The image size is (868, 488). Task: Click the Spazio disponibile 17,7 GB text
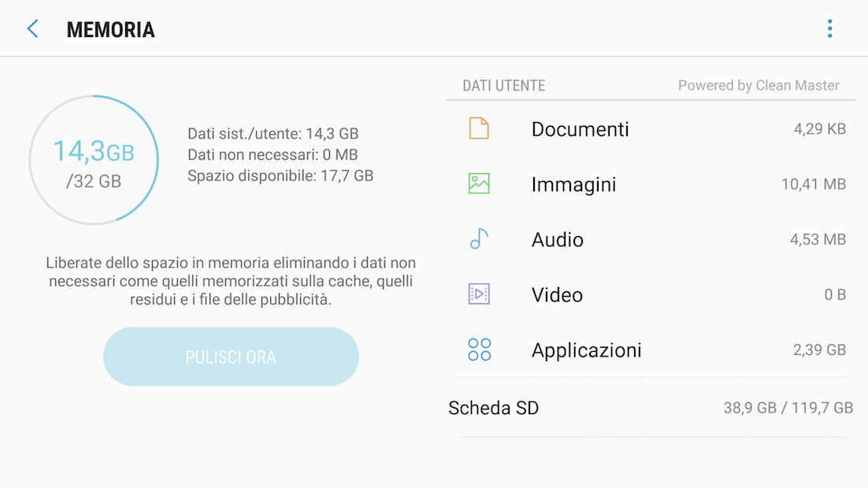point(280,176)
